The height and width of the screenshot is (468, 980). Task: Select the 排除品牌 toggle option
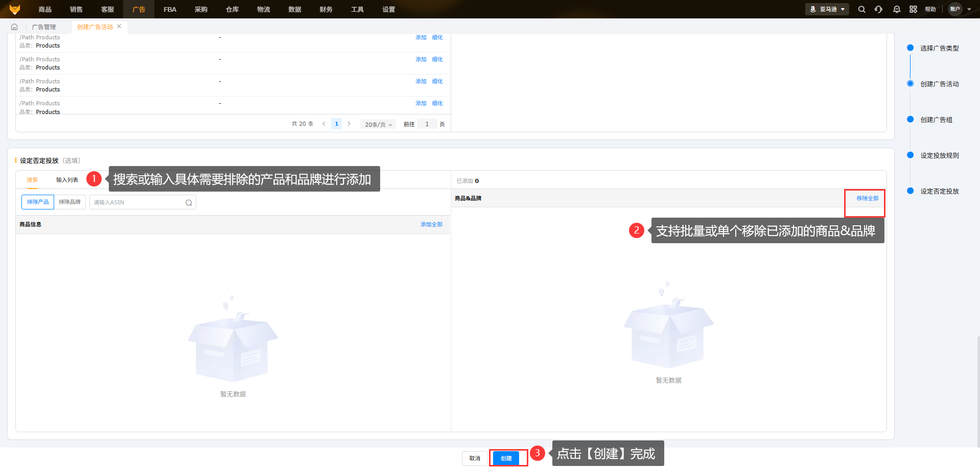tap(69, 202)
